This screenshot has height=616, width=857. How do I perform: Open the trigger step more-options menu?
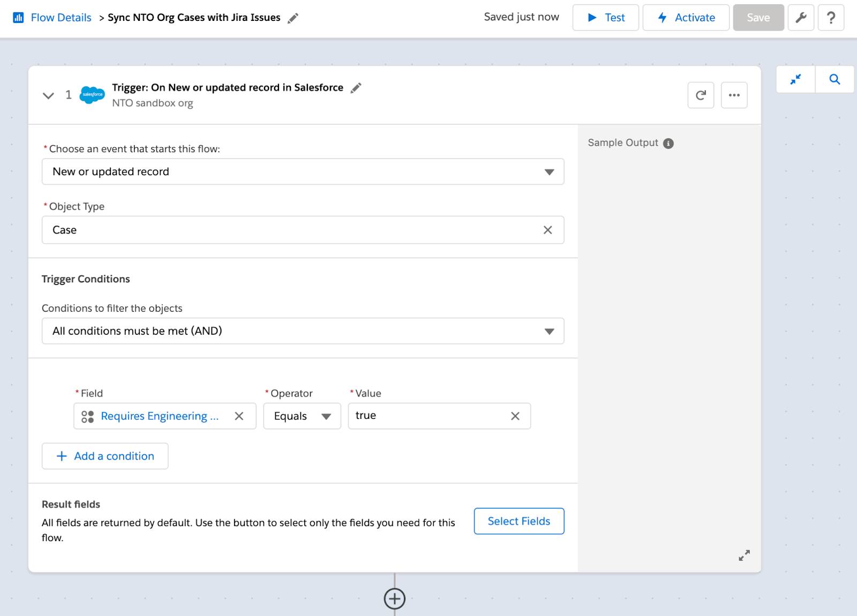[x=734, y=95]
